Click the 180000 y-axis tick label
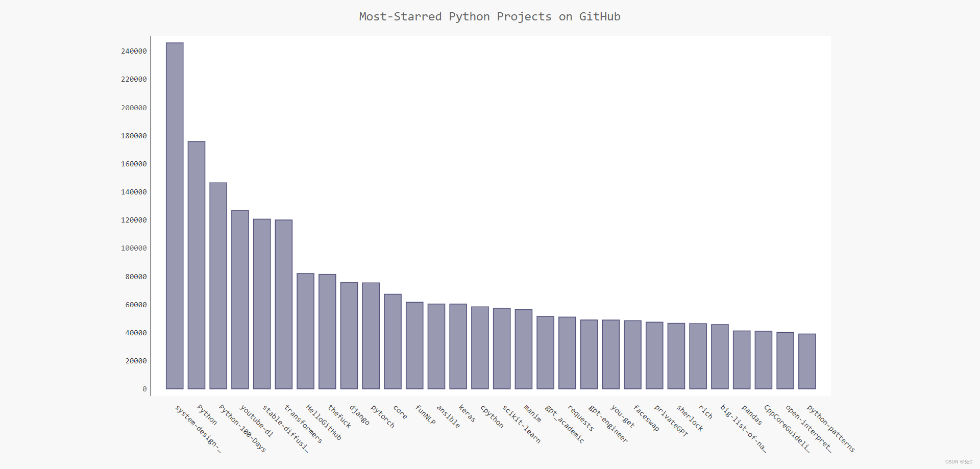Viewport: 980px width, 469px height. click(134, 136)
